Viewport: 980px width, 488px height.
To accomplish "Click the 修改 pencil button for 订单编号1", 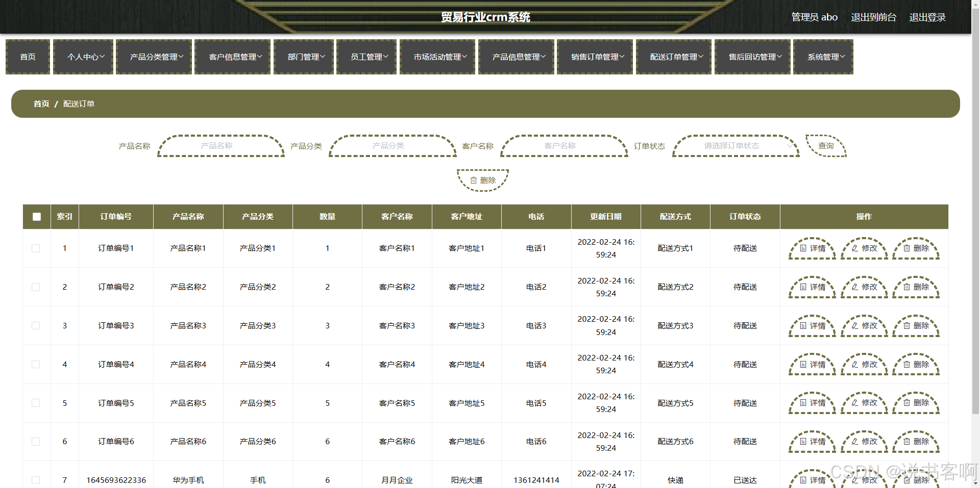I will 864,248.
